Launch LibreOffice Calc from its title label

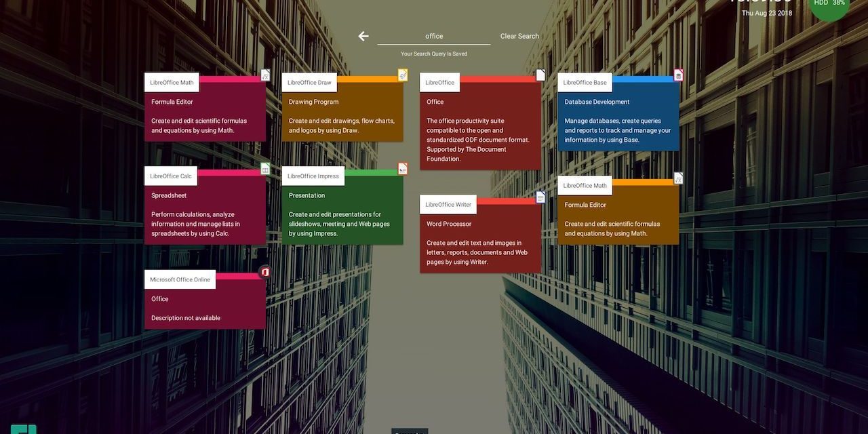pyautogui.click(x=171, y=176)
